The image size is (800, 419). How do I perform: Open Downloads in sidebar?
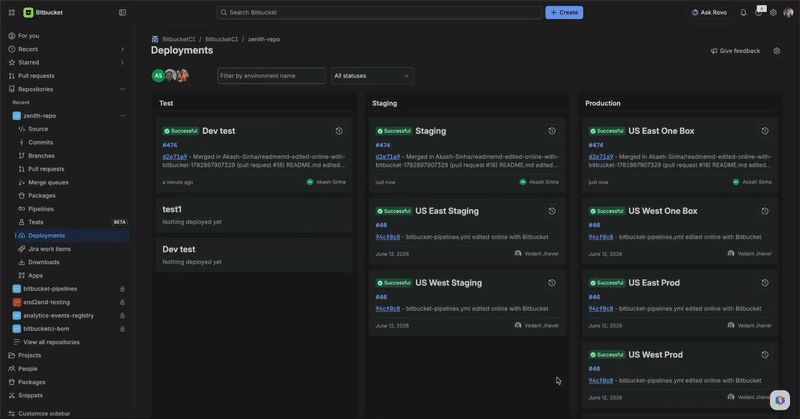43,262
